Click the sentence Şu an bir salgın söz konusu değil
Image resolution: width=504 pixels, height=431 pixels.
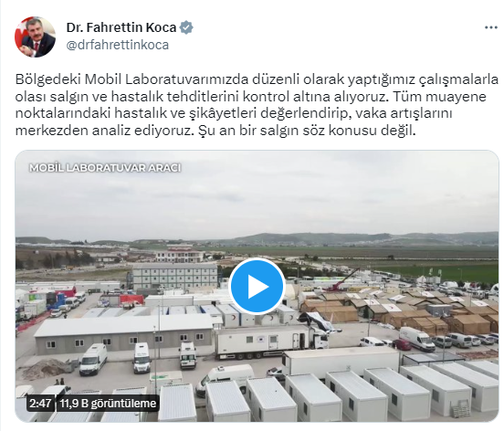[x=307, y=131]
